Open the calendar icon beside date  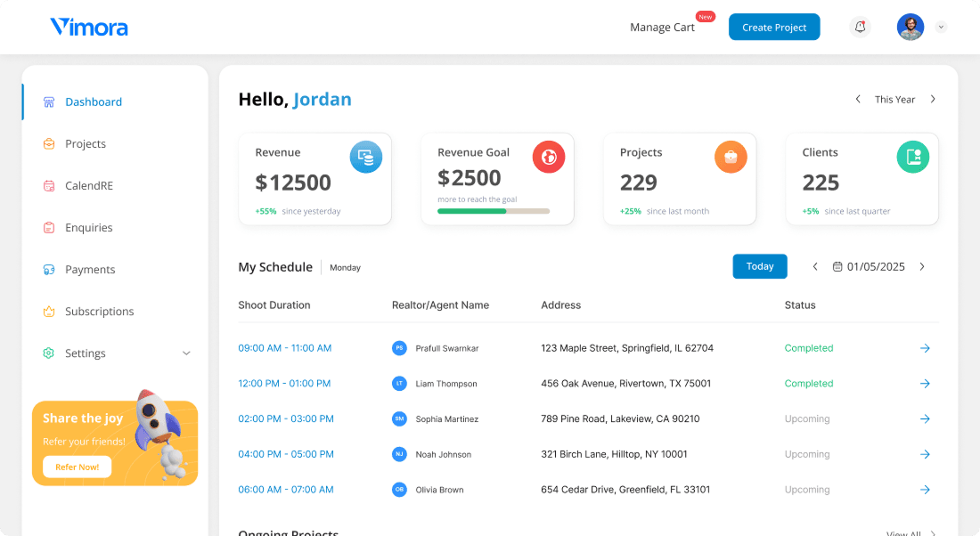tap(837, 267)
